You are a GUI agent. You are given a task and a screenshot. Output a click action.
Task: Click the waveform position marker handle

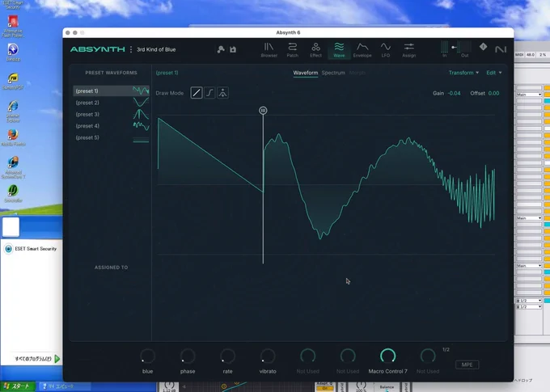[x=263, y=111]
